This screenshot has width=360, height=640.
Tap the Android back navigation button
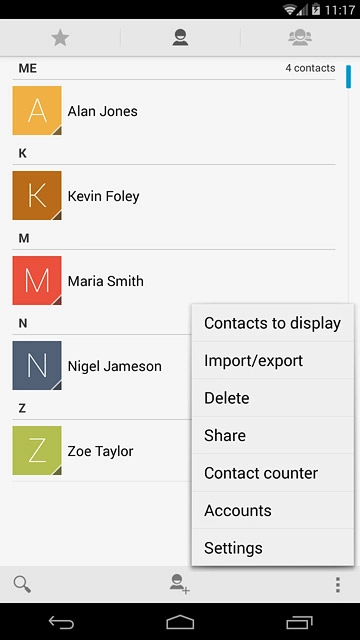(x=61, y=622)
